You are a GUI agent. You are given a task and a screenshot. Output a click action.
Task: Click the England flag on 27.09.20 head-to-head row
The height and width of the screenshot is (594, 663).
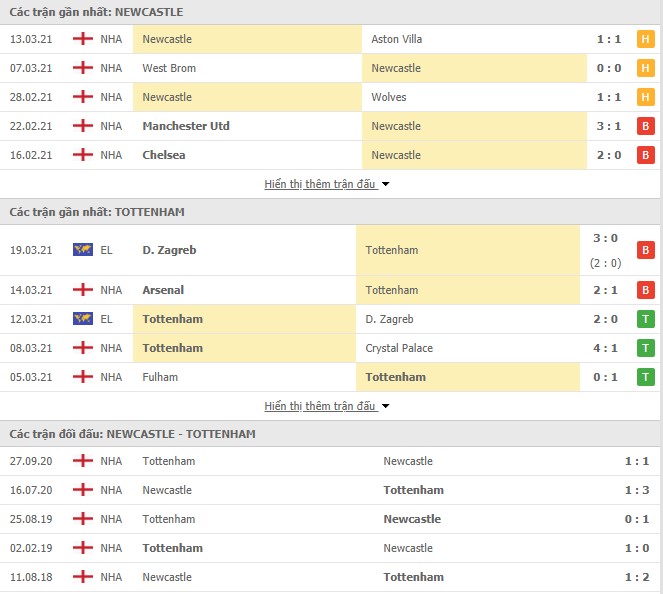coord(83,461)
